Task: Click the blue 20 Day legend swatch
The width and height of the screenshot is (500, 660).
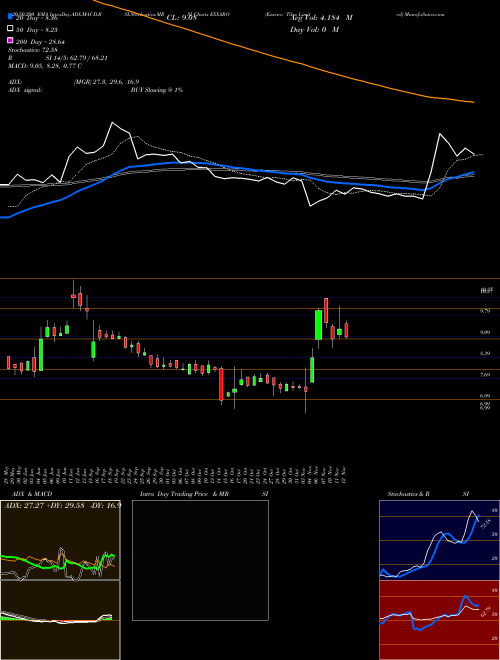Action: [10, 17]
